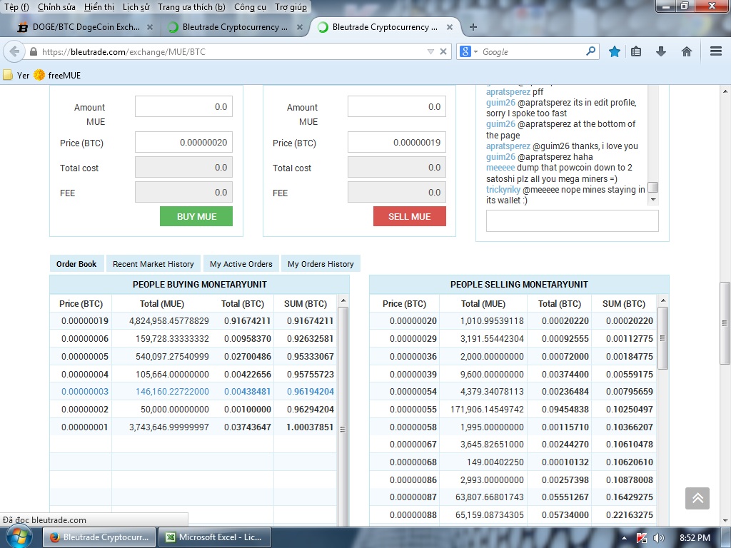
Task: Click the meeeee username in chat
Action: 500,167
